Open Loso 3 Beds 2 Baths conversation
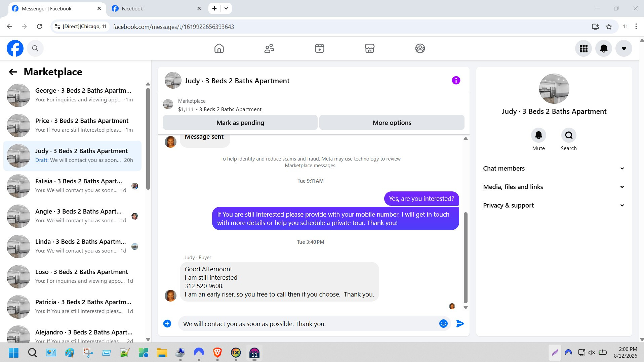 (72, 277)
